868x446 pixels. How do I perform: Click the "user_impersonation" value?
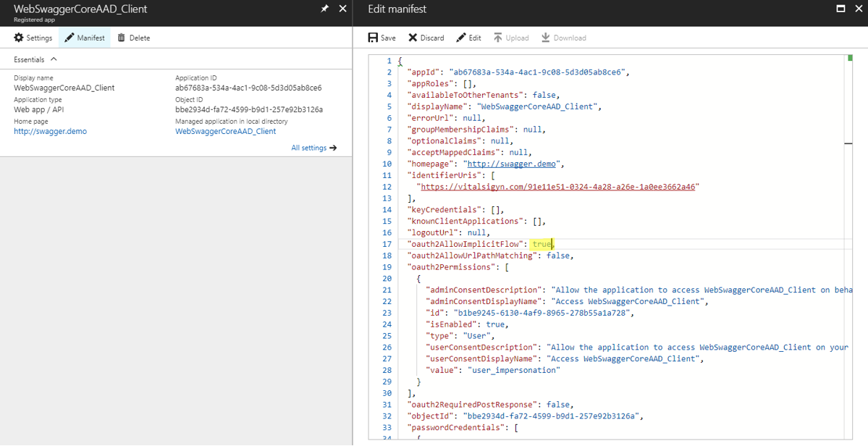tap(514, 370)
